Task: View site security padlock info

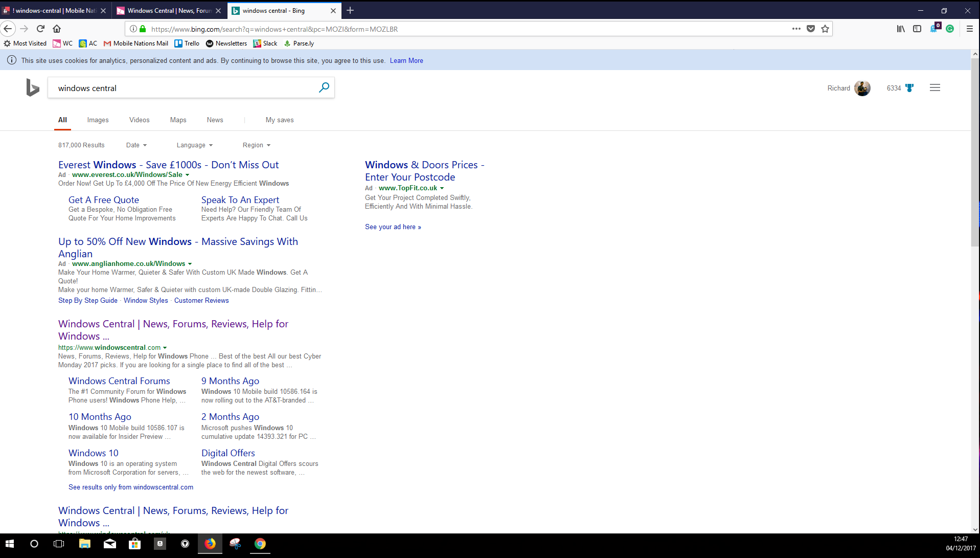Action: click(x=143, y=29)
